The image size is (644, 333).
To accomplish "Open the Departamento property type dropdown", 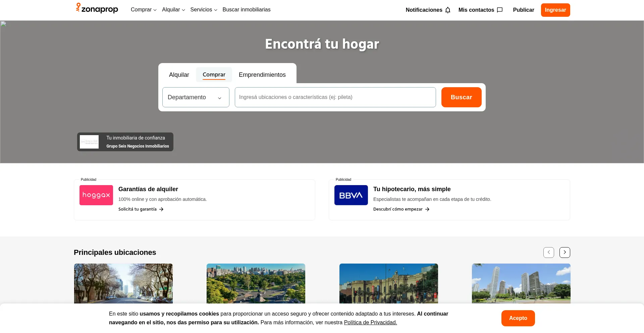I will [x=196, y=97].
